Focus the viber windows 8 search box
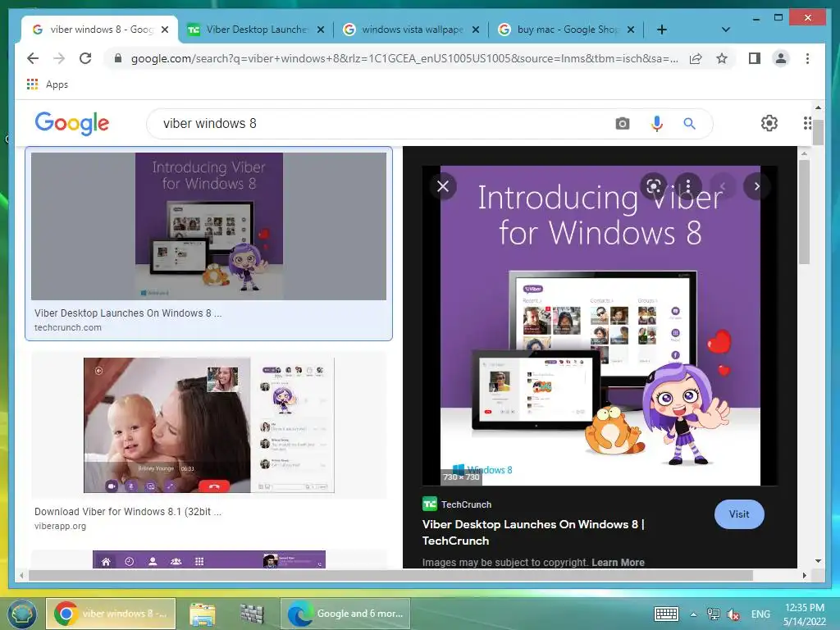840x630 pixels. pyautogui.click(x=381, y=124)
